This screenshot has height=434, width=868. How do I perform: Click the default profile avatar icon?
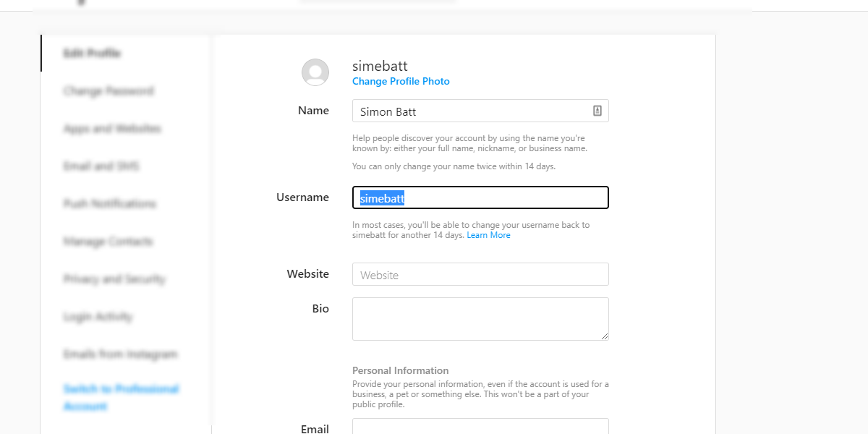315,72
